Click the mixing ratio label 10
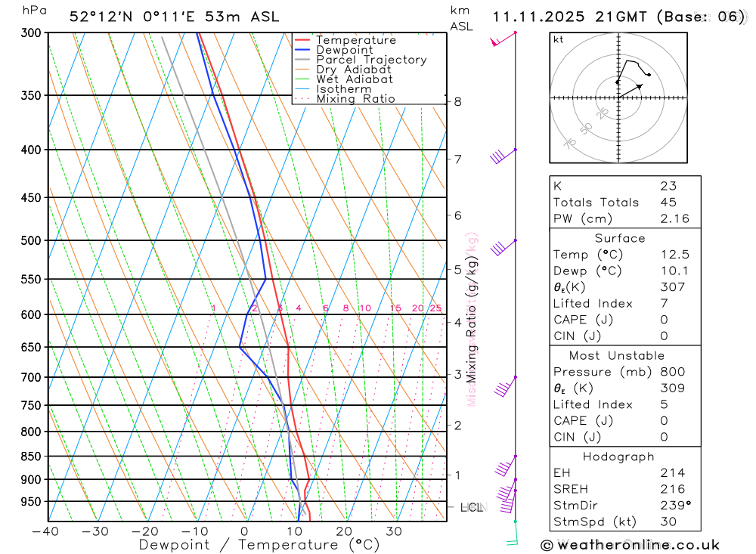 point(365,308)
